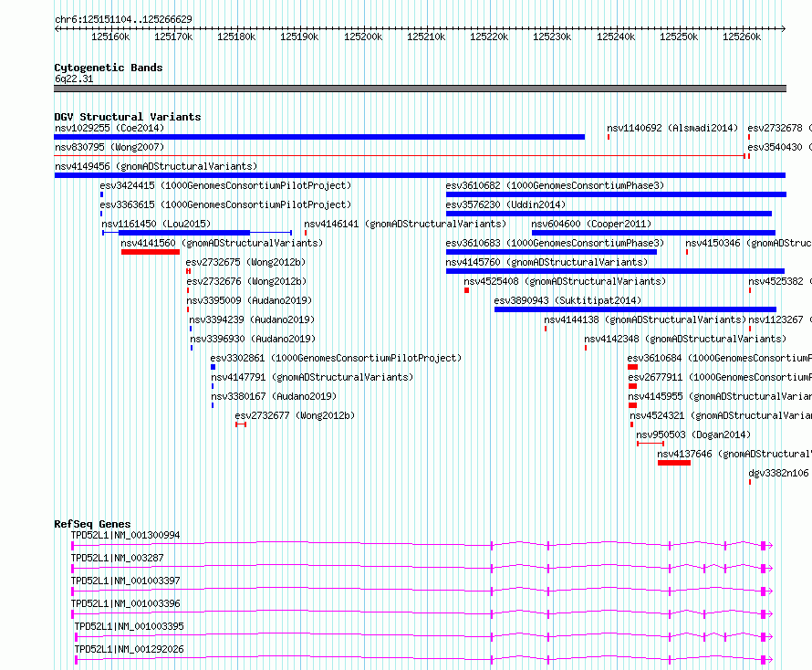Click the nsv1029255 (Coe2014) variant label
812x670 pixels.
click(x=109, y=128)
